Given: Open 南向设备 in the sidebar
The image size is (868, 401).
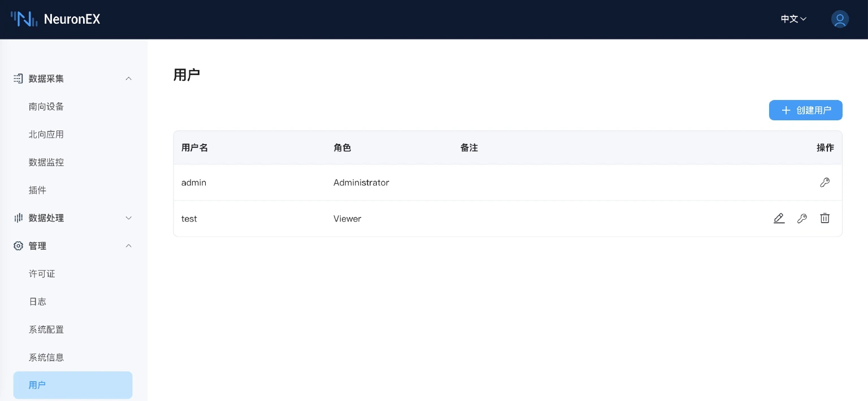Looking at the screenshot, I should point(46,107).
